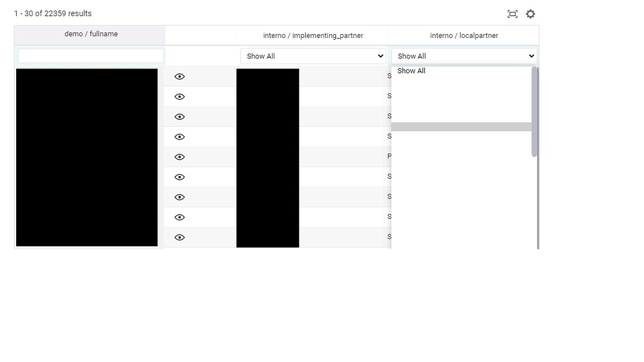The image size is (644, 362).
Task: Toggle visibility on the fourth row's eye icon
Action: point(180,136)
